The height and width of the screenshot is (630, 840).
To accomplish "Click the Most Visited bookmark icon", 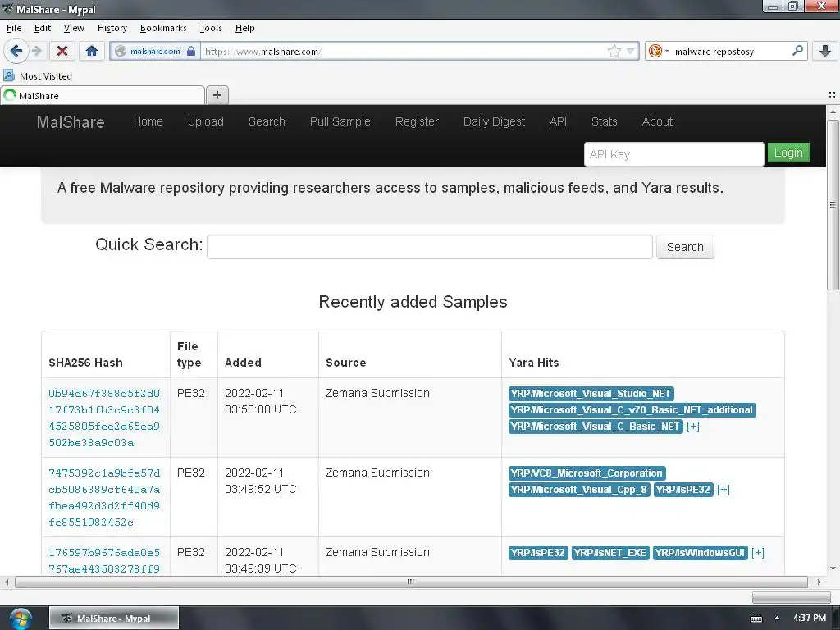I will pos(9,75).
